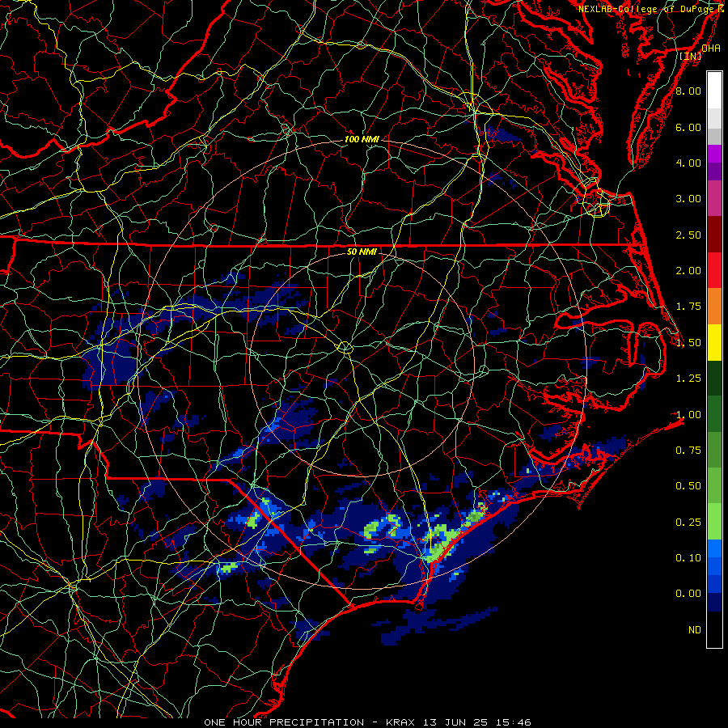728x728 pixels.
Task: Click the 100 NMI range ring label
Action: coord(362,139)
